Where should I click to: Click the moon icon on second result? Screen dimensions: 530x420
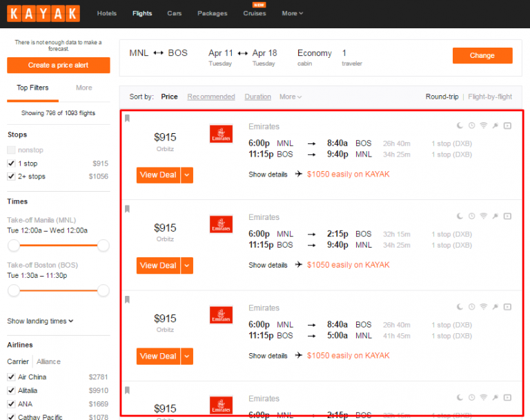pyautogui.click(x=460, y=216)
